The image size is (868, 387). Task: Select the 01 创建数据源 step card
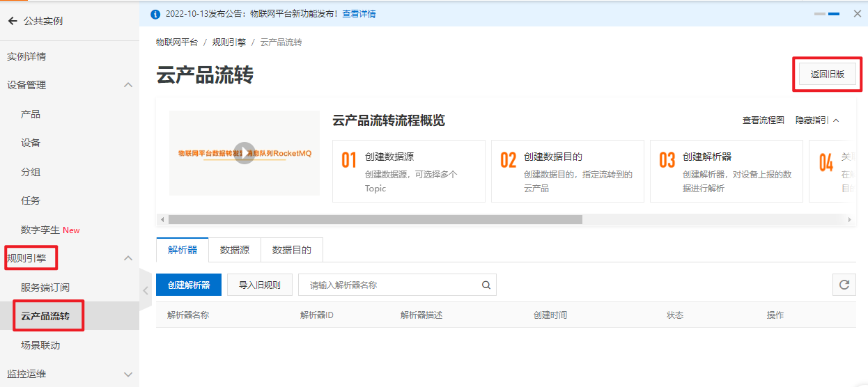(x=409, y=171)
